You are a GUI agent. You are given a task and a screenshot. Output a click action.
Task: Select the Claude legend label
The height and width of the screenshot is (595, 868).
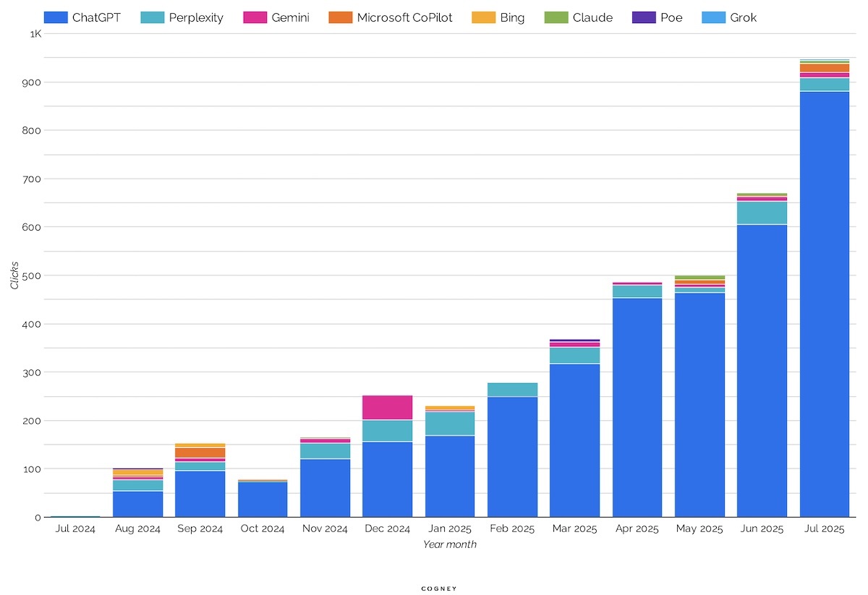[x=592, y=17]
